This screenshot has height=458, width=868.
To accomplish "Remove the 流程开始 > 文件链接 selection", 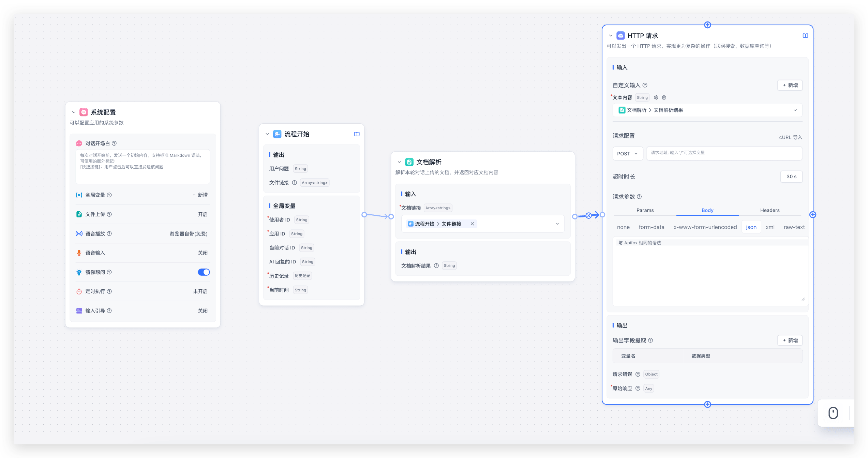I will (472, 224).
